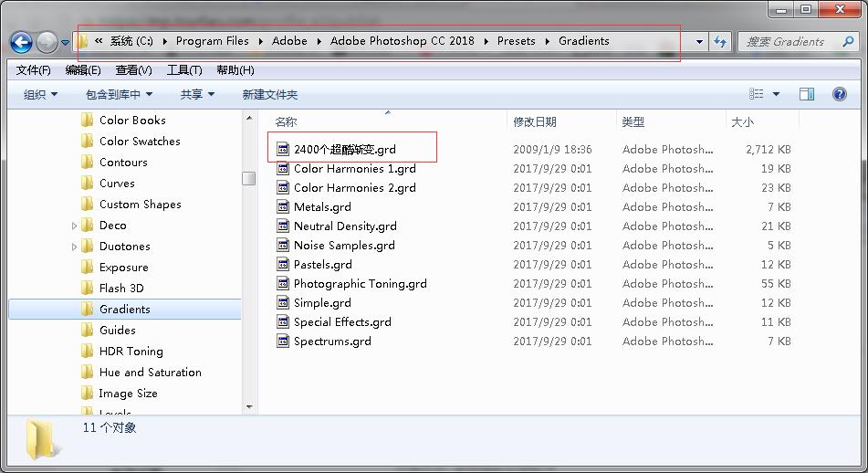Open dropdown arrow after Presets breadcrumb
The width and height of the screenshot is (868, 473).
(x=547, y=41)
